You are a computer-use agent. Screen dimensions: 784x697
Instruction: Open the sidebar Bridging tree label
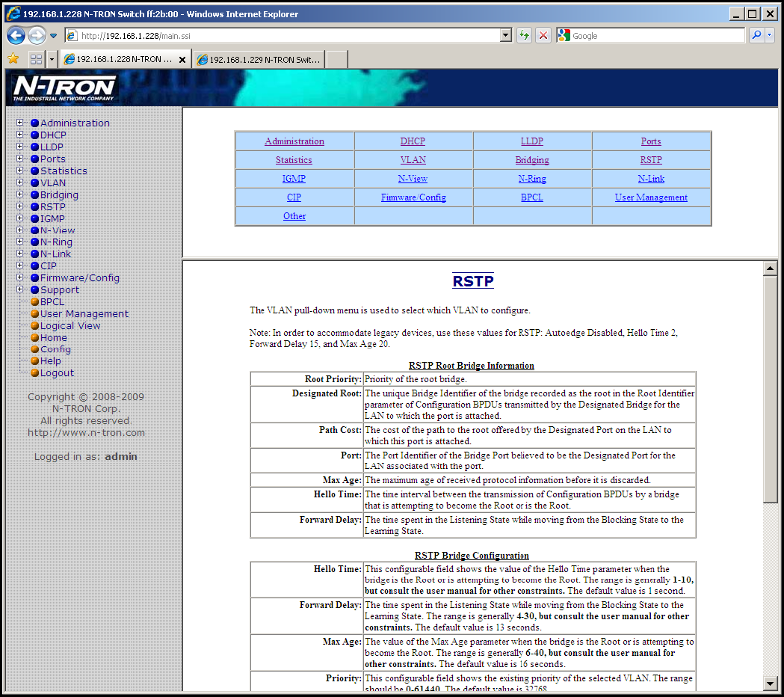pos(60,195)
